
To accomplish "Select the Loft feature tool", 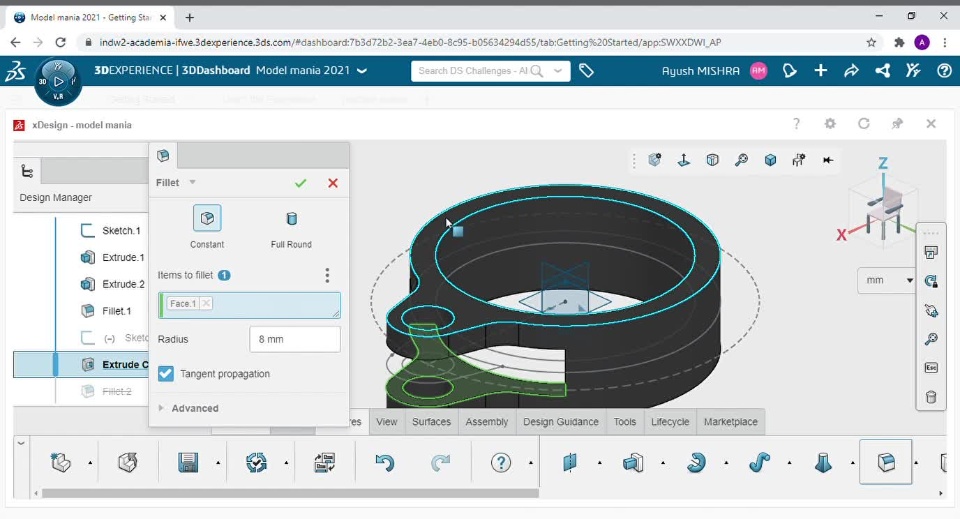I will coord(823,463).
